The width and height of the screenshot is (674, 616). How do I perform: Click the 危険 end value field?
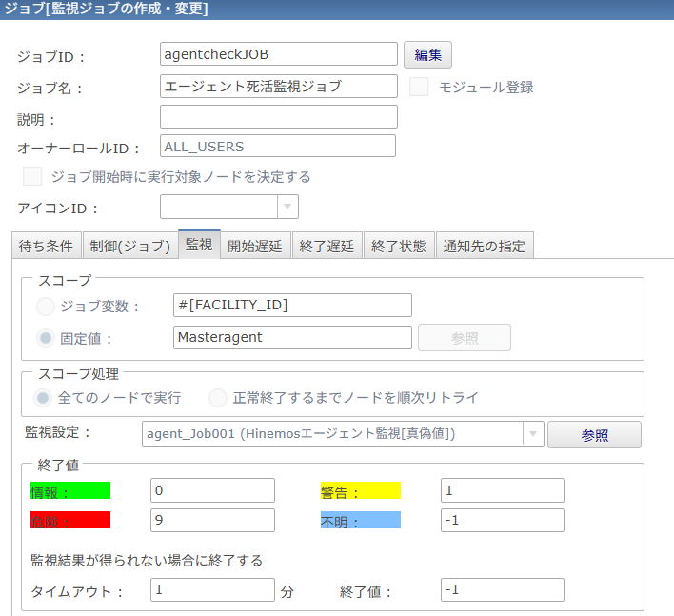(212, 521)
